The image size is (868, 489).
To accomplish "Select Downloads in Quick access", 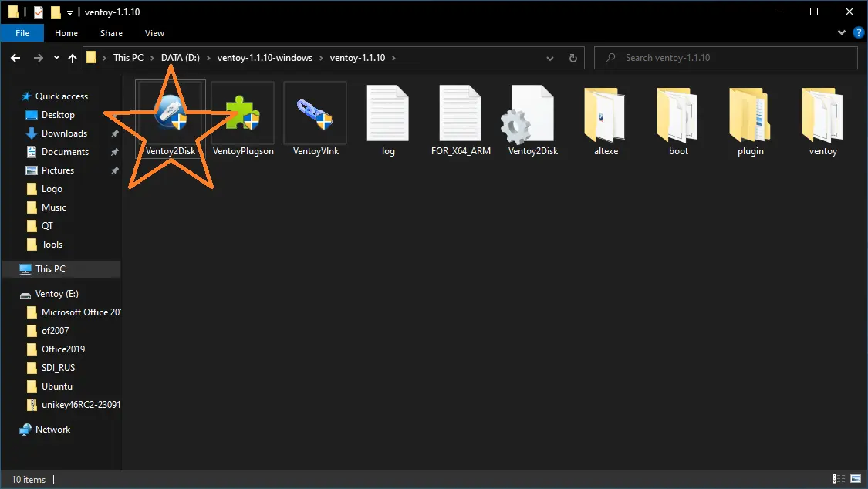I will 64,133.
